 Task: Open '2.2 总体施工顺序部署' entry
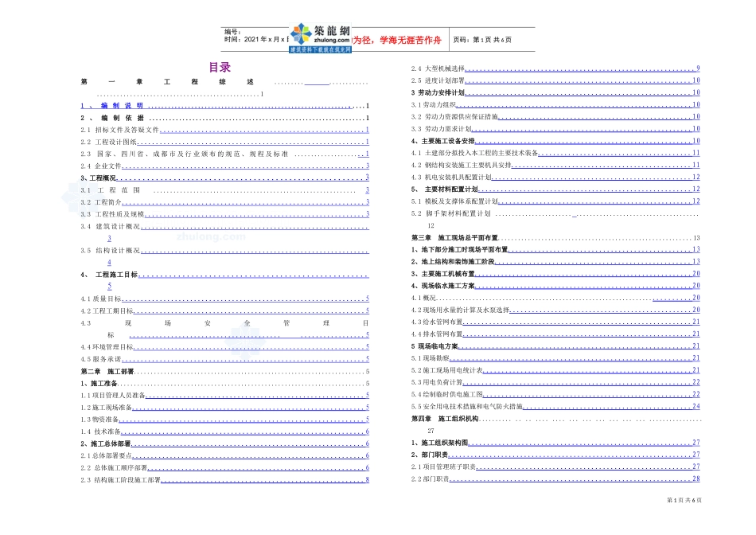(x=224, y=468)
